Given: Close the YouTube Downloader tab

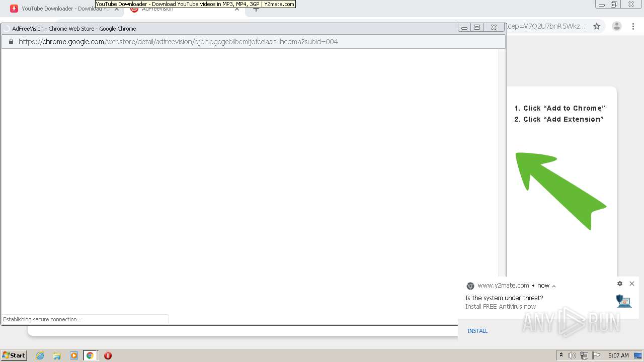Looking at the screenshot, I should click(117, 9).
